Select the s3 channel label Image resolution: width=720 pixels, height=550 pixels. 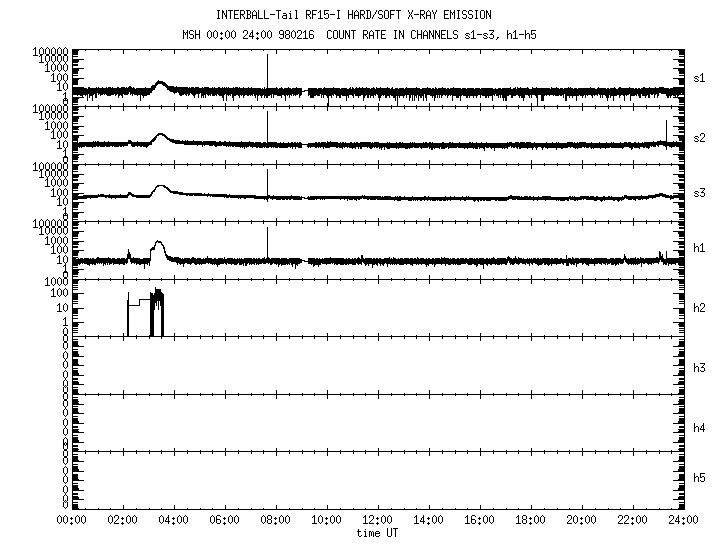click(700, 193)
